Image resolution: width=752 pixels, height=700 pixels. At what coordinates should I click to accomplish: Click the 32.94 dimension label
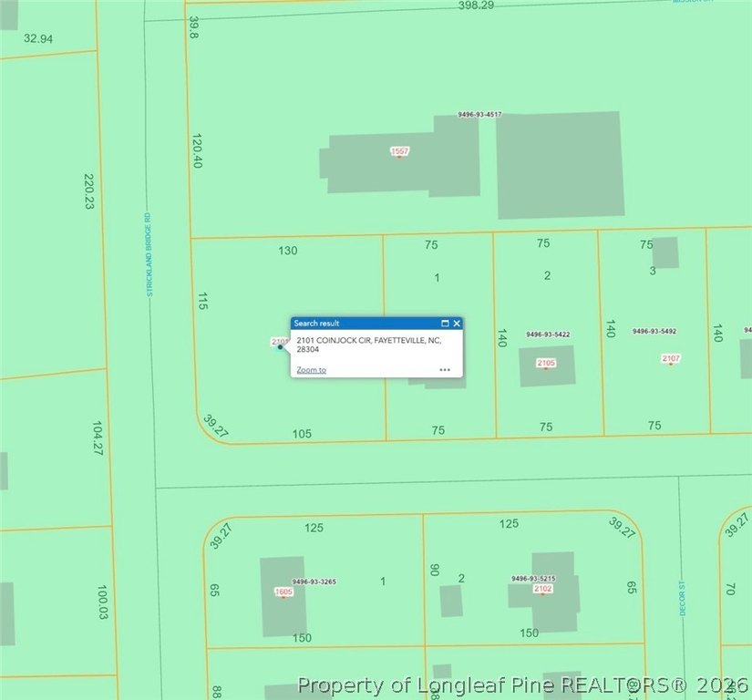click(x=38, y=38)
